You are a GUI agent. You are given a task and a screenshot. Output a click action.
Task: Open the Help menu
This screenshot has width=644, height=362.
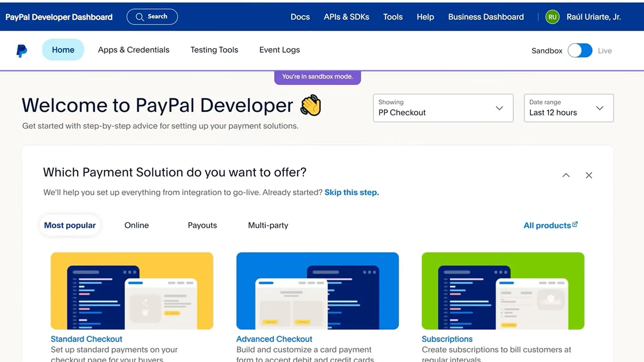[x=425, y=17]
